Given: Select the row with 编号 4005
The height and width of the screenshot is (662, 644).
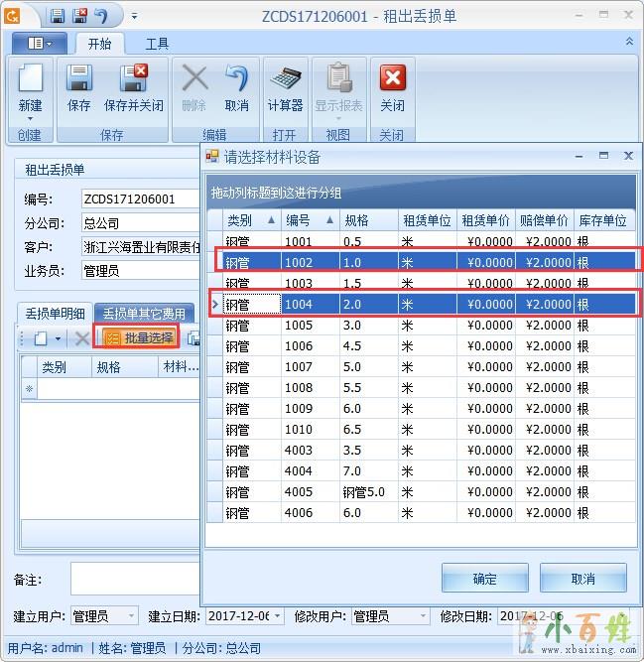Looking at the screenshot, I should [x=298, y=492].
